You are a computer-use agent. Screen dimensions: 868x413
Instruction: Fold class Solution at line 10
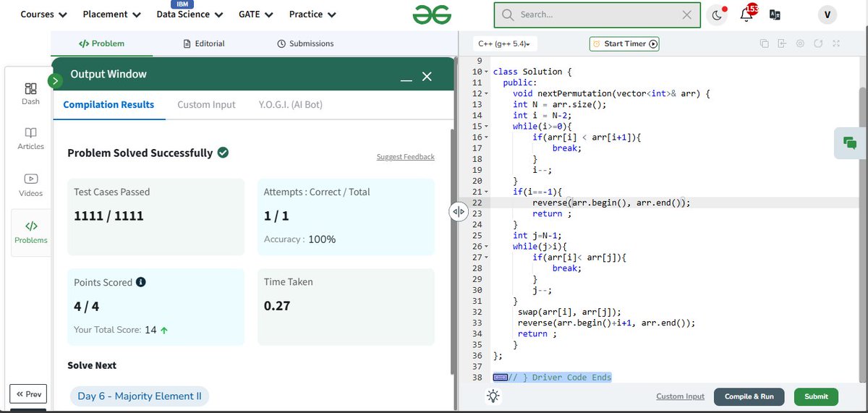(486, 72)
